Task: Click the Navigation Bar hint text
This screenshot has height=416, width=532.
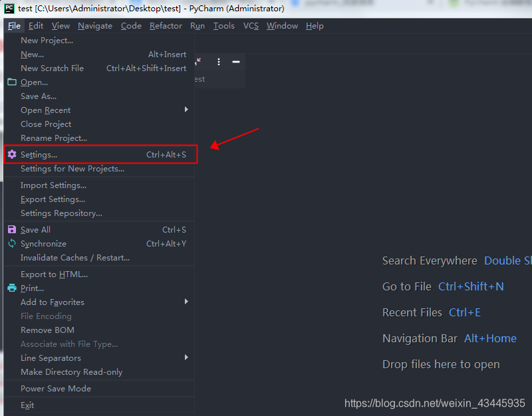Action: point(420,338)
